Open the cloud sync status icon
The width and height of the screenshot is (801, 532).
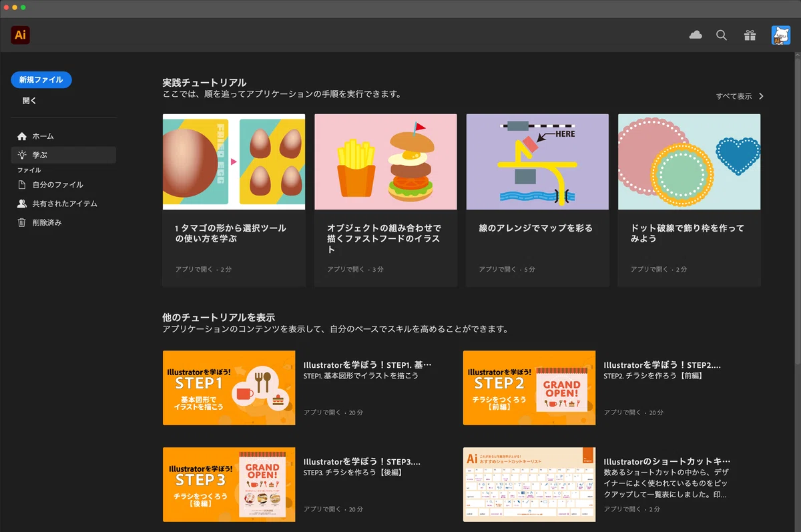pyautogui.click(x=696, y=35)
